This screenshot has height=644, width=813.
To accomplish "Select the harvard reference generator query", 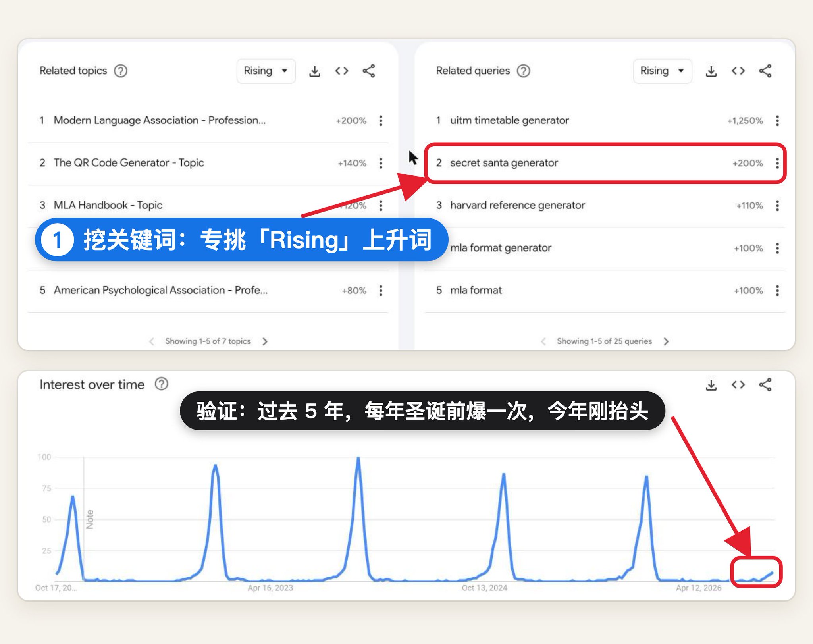I will 517,205.
